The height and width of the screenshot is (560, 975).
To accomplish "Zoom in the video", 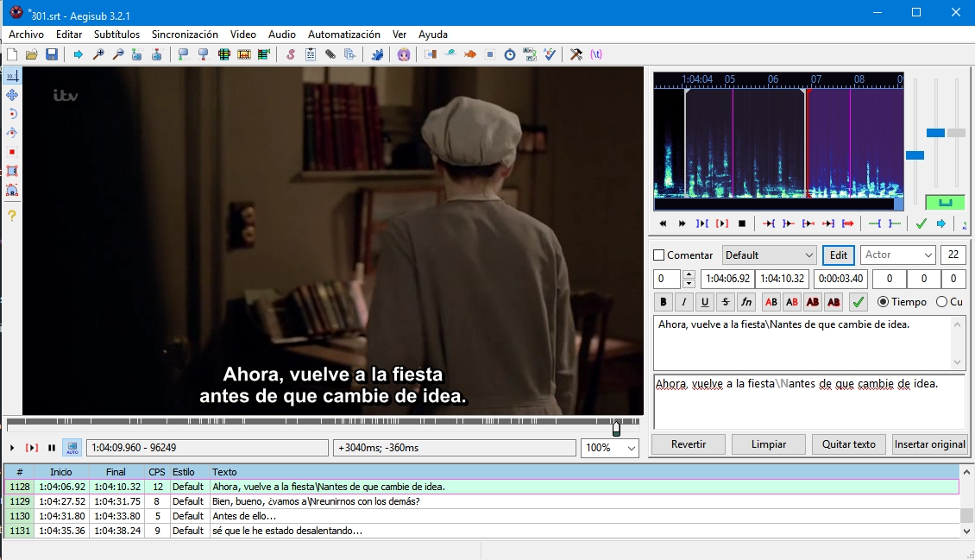I will pos(98,54).
